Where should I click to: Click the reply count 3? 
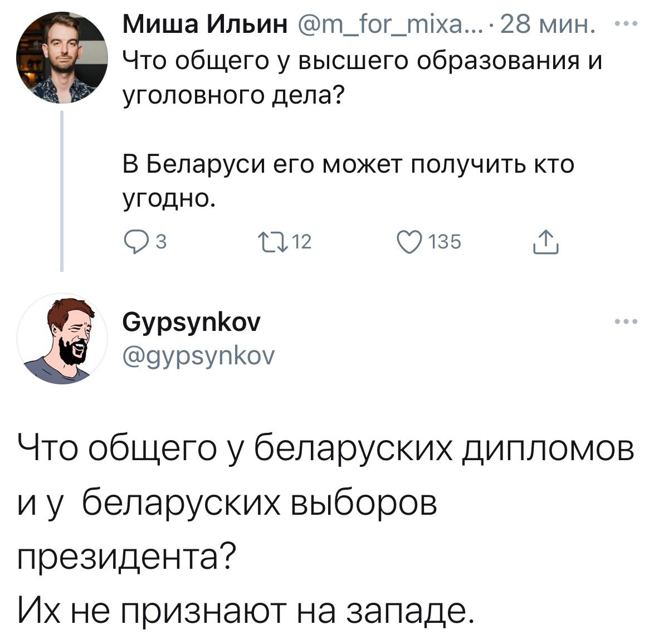click(161, 242)
